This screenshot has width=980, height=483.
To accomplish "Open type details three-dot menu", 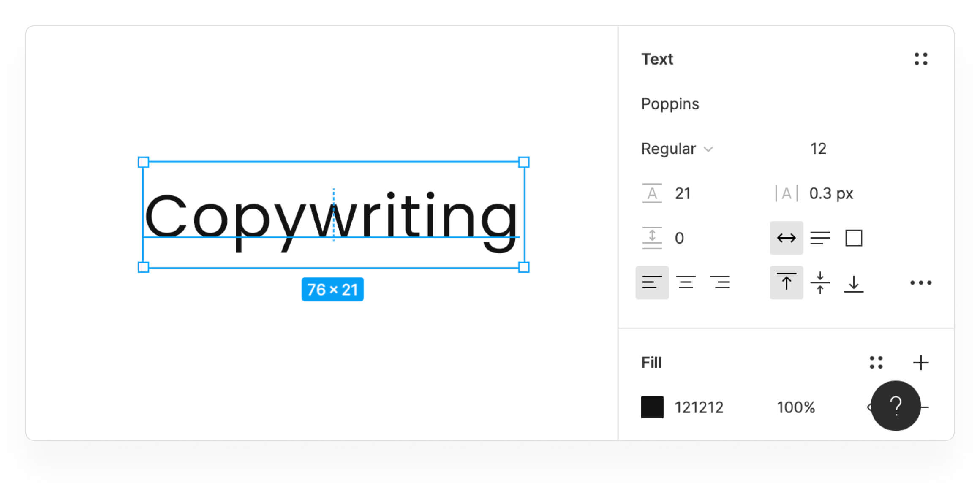I will pos(920,282).
